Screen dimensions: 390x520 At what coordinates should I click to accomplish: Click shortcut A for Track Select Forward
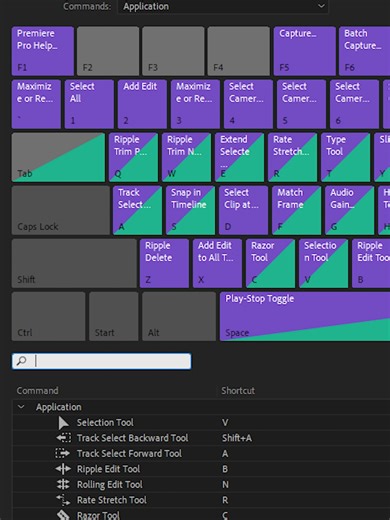(225, 453)
